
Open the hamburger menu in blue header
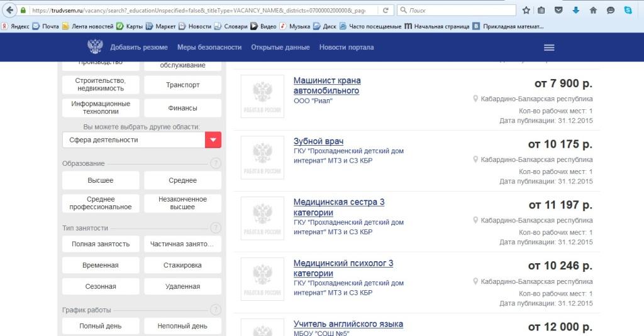(x=549, y=48)
